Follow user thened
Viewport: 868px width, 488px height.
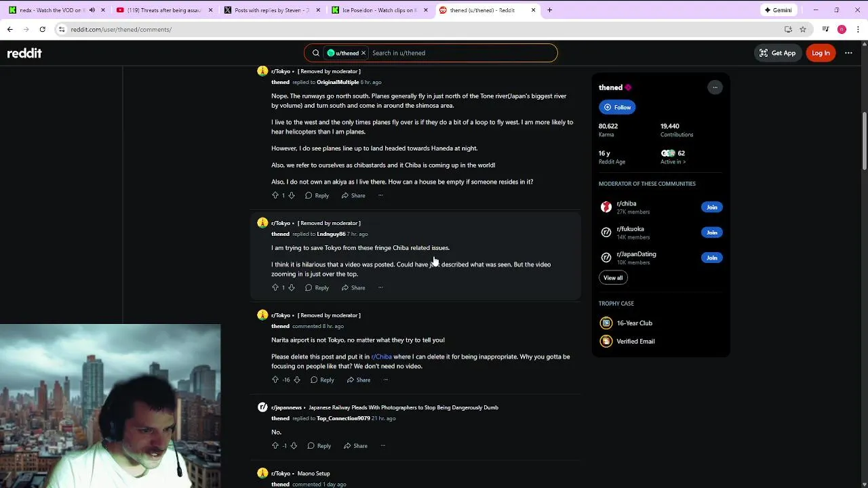pos(617,107)
